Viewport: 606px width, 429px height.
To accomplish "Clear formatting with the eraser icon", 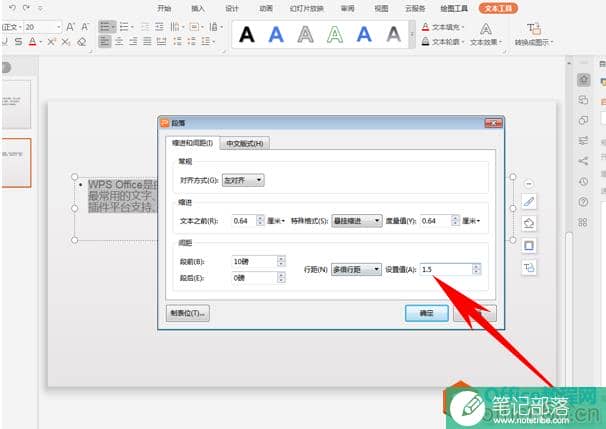I will coord(81,42).
